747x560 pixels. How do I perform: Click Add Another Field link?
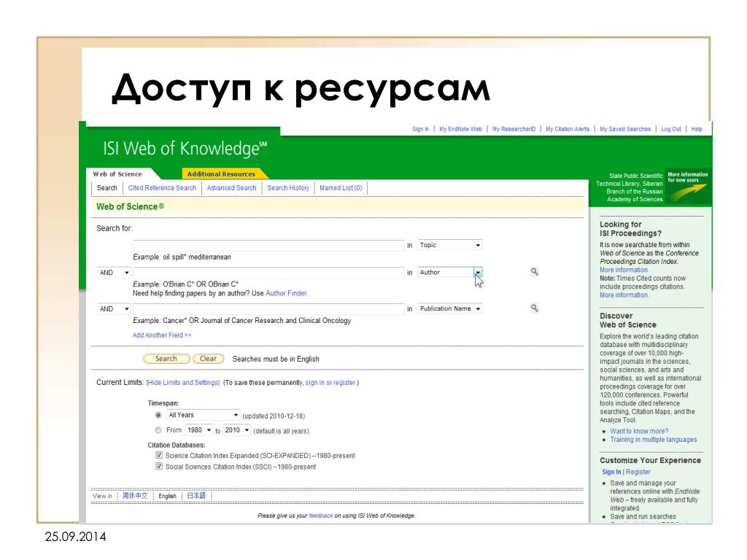pyautogui.click(x=162, y=335)
